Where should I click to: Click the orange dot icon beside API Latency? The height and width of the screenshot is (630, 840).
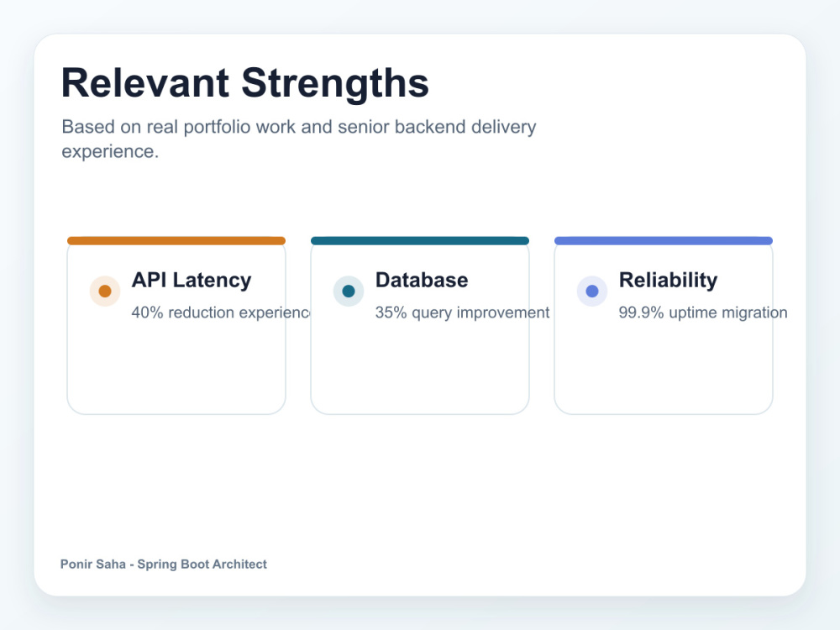tap(105, 291)
